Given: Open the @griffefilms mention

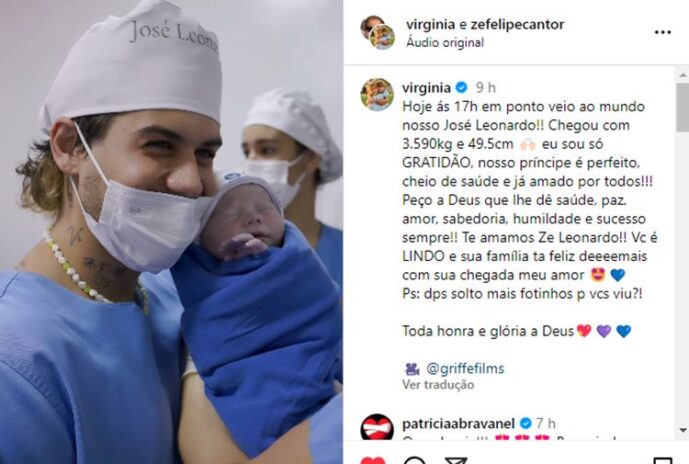Looking at the screenshot, I should (x=465, y=368).
